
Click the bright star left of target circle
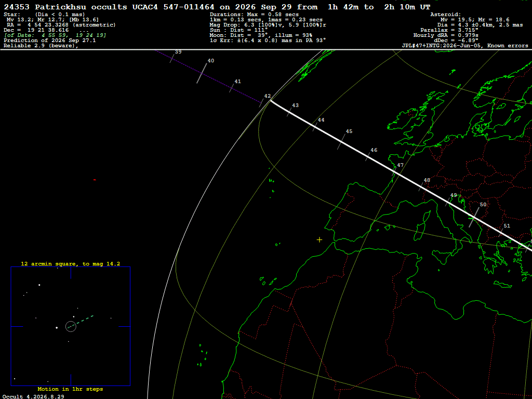[x=57, y=328]
